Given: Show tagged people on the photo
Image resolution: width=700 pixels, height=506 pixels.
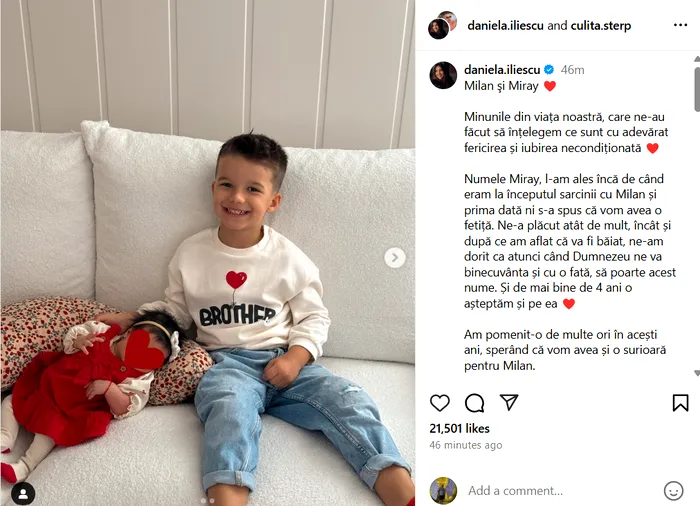Looking at the screenshot, I should [23, 493].
